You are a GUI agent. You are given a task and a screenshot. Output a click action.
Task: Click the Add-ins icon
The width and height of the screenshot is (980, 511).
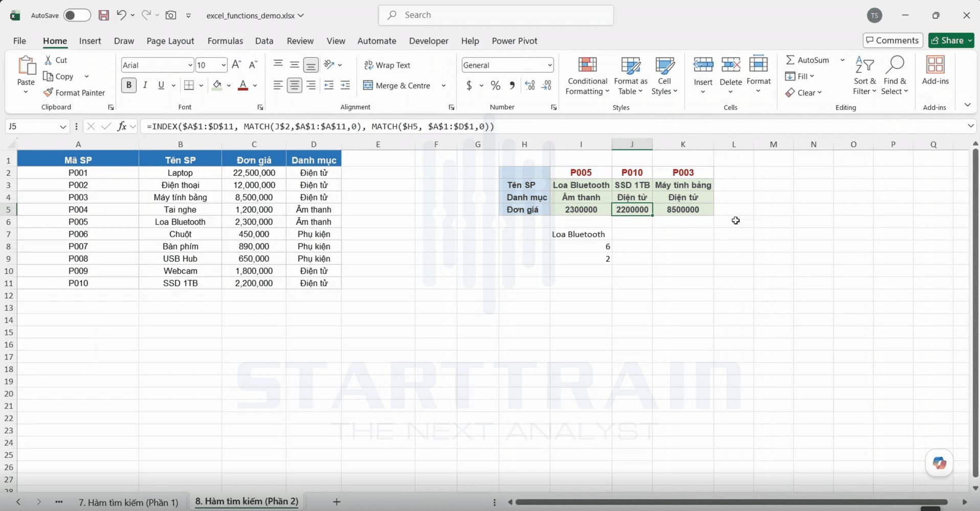pos(935,65)
